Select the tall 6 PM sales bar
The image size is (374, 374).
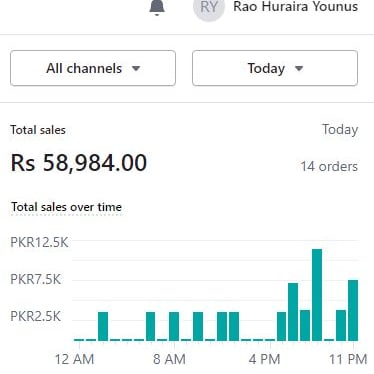[x=293, y=312]
